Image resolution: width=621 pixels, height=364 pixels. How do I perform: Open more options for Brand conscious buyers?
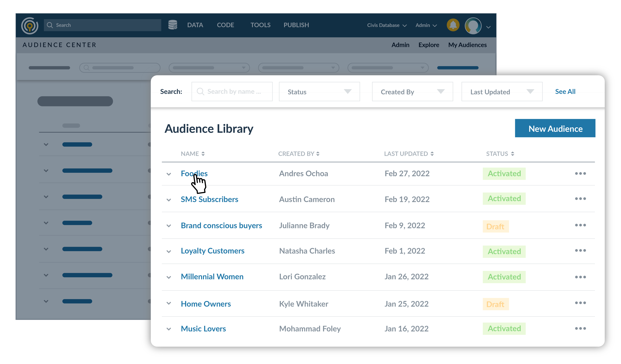tap(580, 225)
